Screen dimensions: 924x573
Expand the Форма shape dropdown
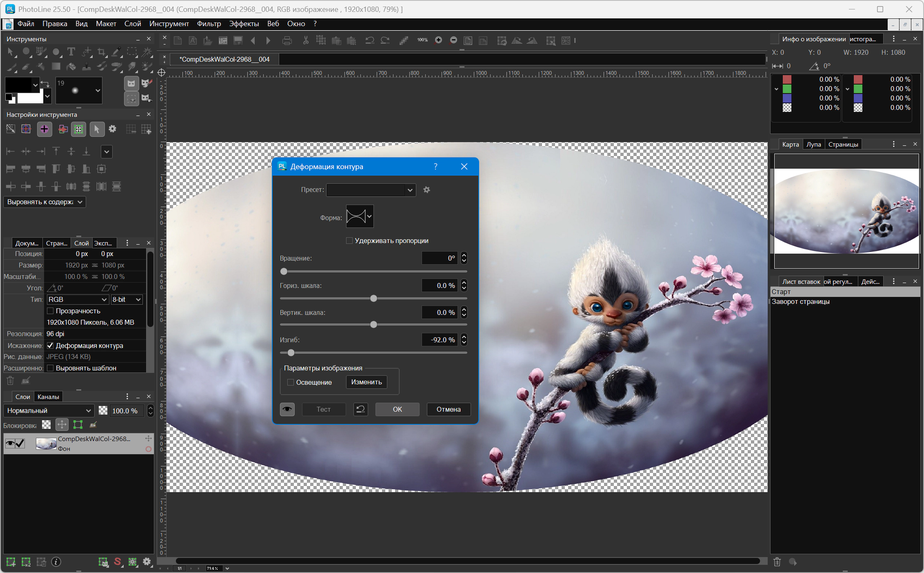pyautogui.click(x=369, y=216)
